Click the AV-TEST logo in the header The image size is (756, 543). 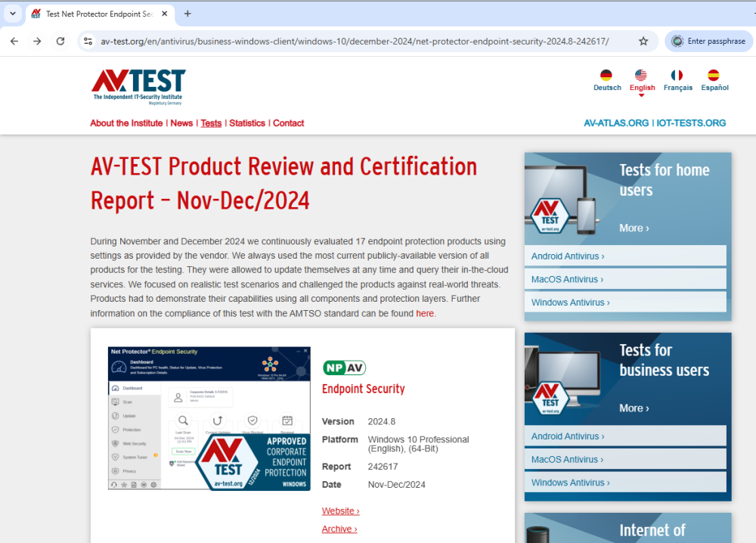(x=138, y=87)
